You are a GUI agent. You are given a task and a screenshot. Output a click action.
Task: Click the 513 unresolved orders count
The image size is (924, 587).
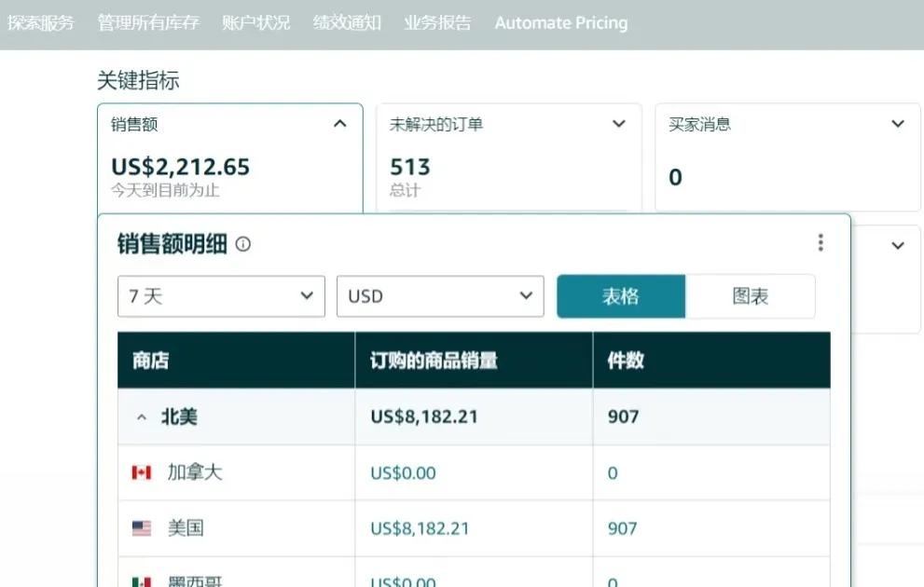[x=410, y=167]
